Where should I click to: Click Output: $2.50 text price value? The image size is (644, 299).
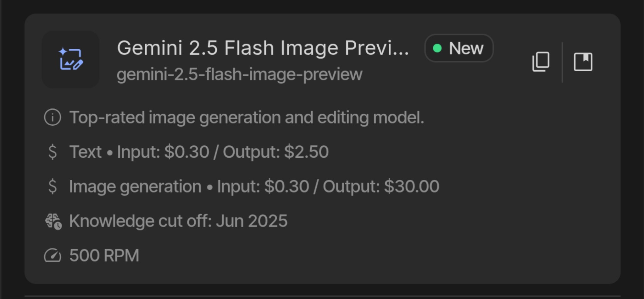[275, 152]
